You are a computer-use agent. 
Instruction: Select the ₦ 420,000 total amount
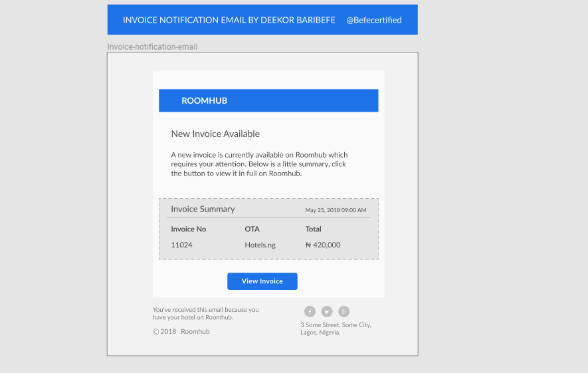coord(323,245)
